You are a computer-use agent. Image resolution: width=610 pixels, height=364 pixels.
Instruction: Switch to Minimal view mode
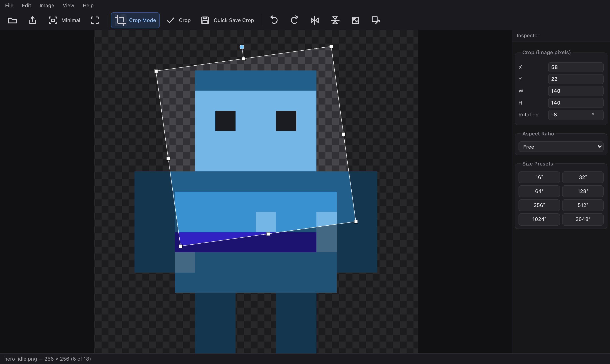tap(65, 20)
